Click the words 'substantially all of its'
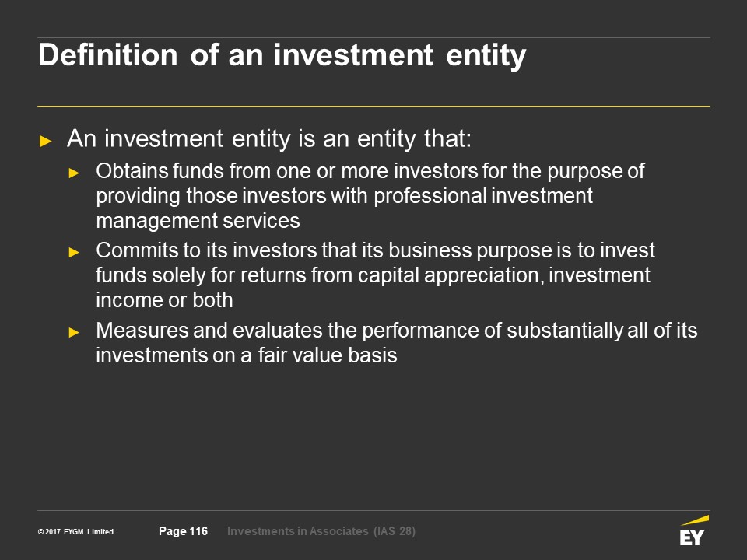 tap(601, 331)
